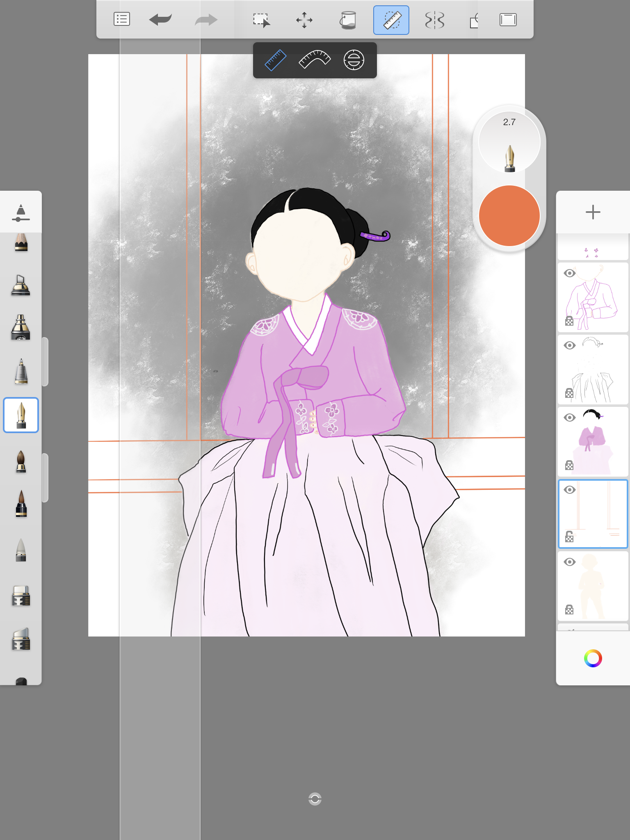The height and width of the screenshot is (840, 630).
Task: Toggle the Guides ruler tool in toolbar
Action: pos(391,20)
